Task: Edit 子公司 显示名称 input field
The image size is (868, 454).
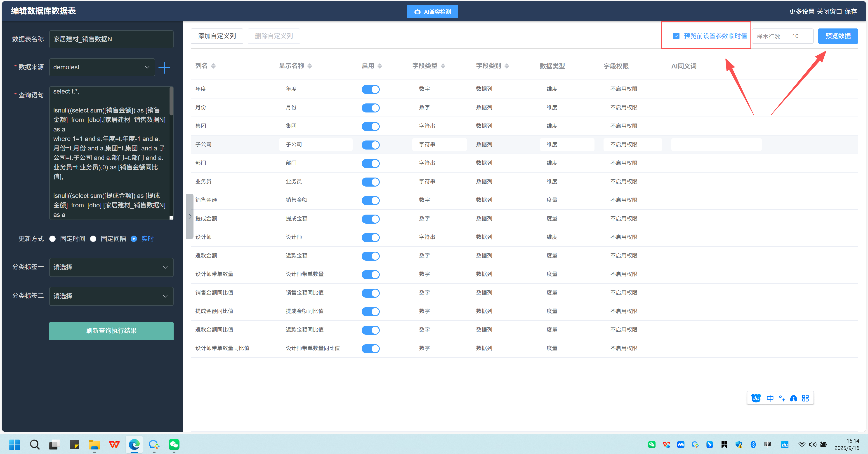Action: (315, 145)
